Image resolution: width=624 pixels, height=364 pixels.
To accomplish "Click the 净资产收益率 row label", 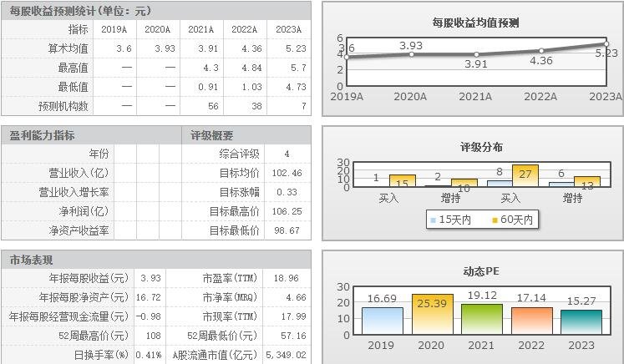I will [79, 230].
